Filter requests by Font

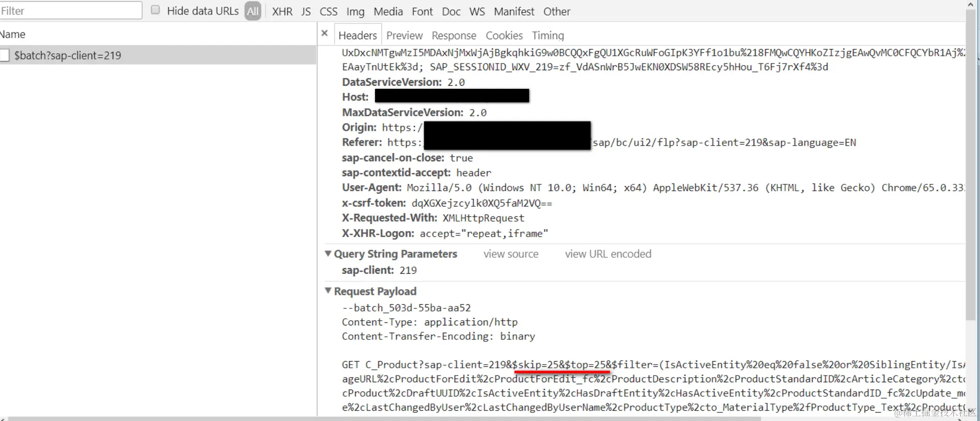[422, 11]
